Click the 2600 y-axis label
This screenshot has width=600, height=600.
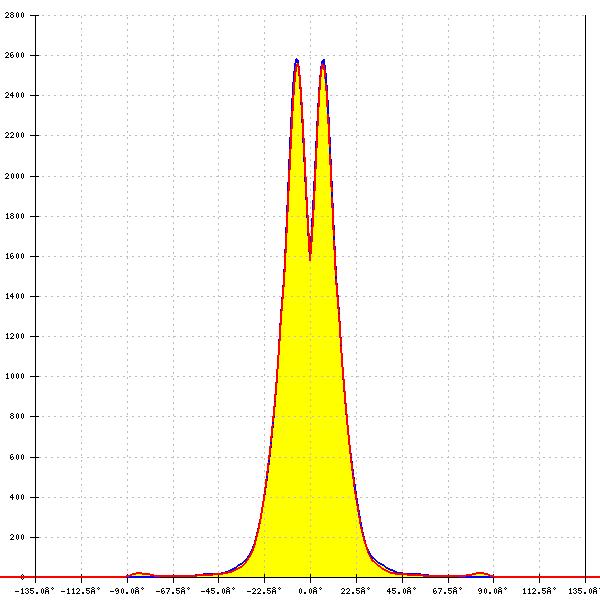(x=15, y=55)
